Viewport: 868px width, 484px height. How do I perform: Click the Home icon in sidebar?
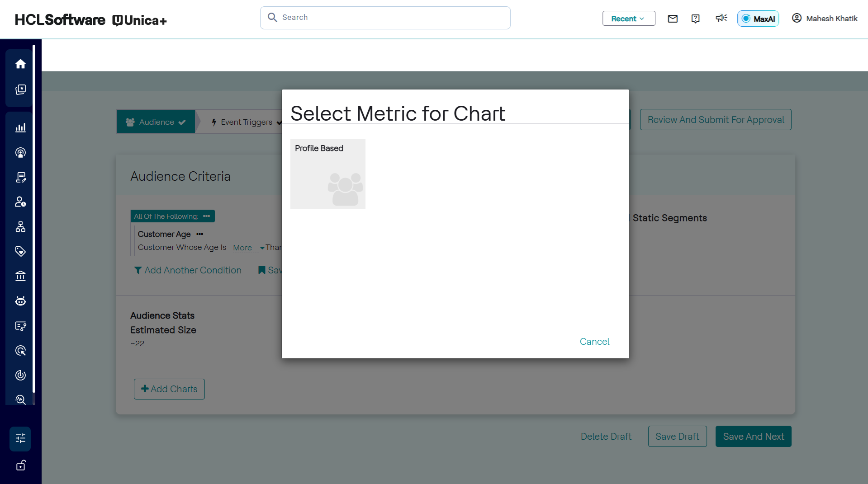pyautogui.click(x=20, y=64)
